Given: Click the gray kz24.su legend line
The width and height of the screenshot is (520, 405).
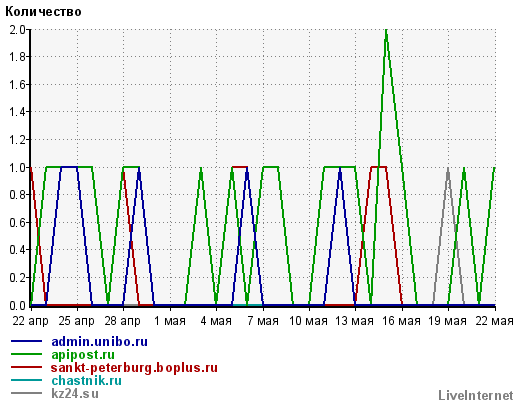Looking at the screenshot, I should 27,393.
